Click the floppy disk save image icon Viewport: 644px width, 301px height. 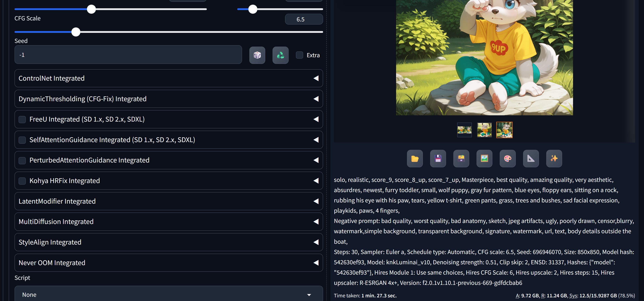pyautogui.click(x=438, y=158)
